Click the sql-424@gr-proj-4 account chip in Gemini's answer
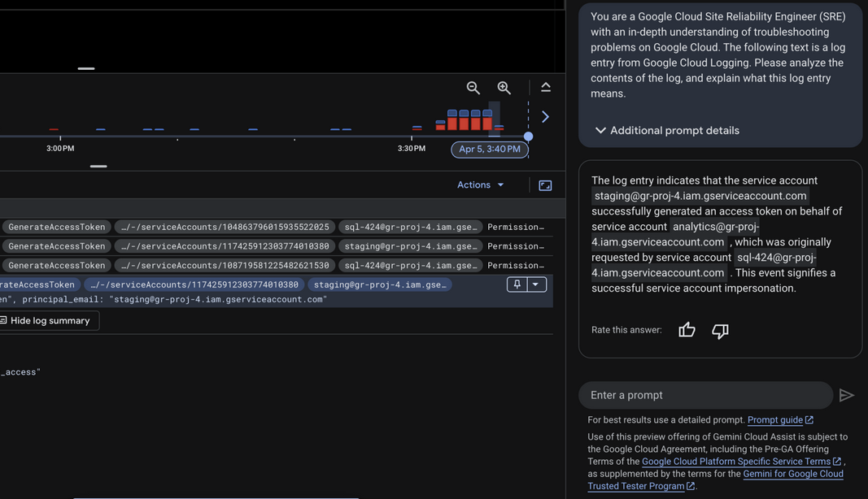The width and height of the screenshot is (868, 499). [704, 265]
